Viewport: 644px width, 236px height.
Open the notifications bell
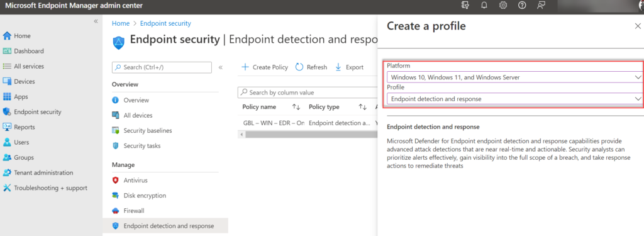point(484,6)
